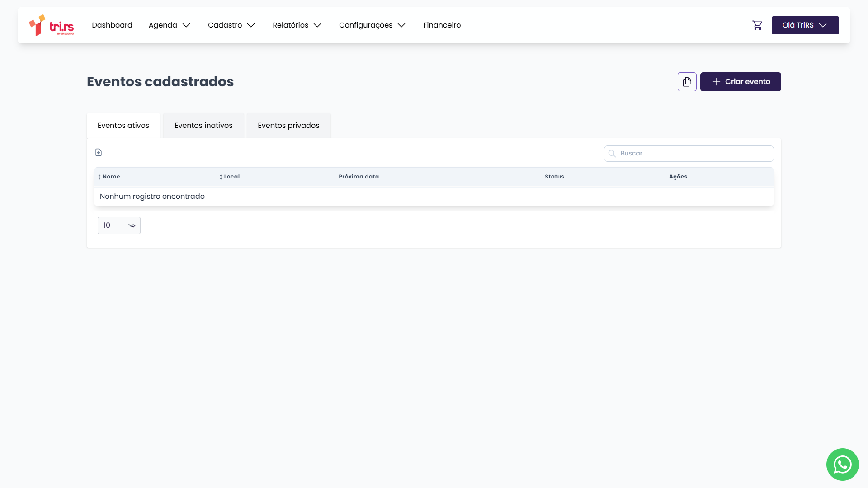
Task: Click the Criar evento button
Action: 741,82
